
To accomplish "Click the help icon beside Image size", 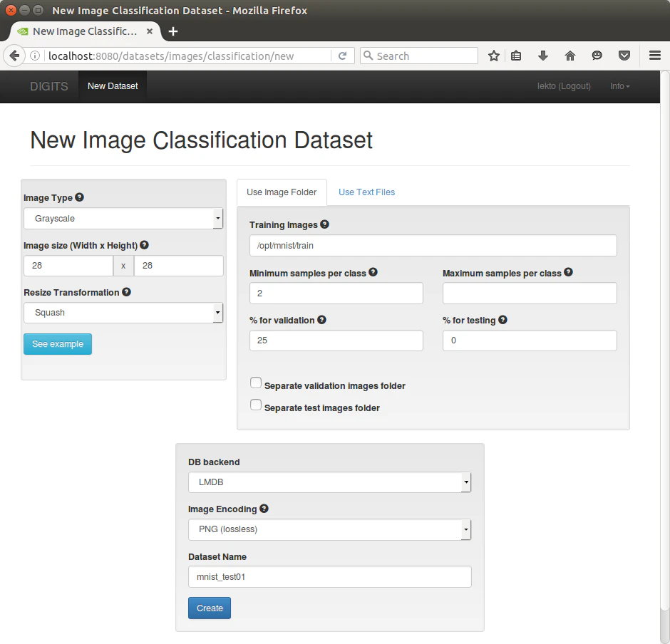I will coord(145,245).
